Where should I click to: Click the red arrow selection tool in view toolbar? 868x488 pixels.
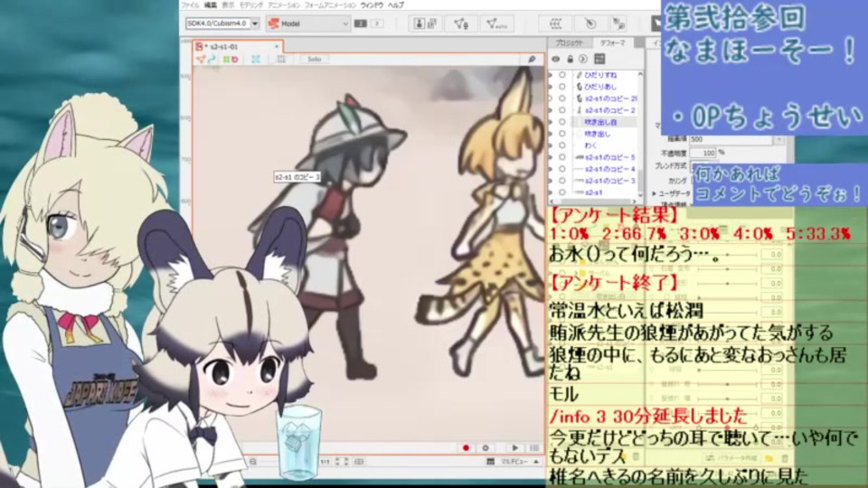point(201,60)
